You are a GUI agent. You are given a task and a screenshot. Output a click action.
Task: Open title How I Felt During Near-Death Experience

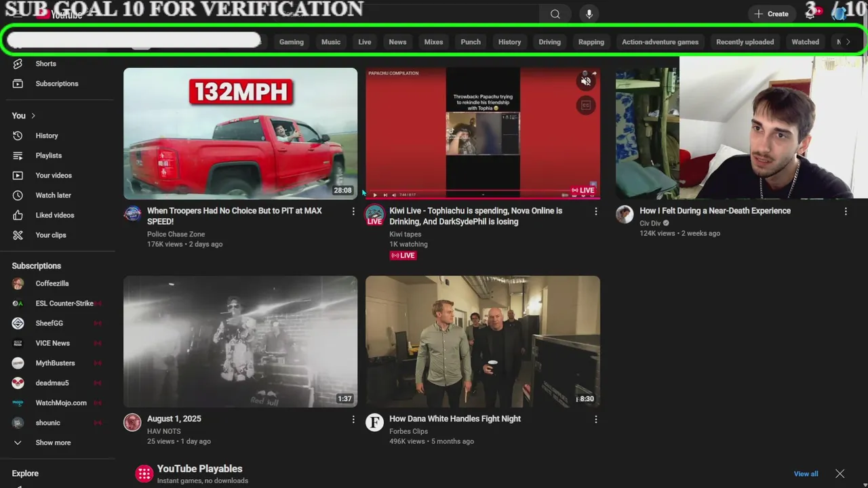(x=715, y=211)
